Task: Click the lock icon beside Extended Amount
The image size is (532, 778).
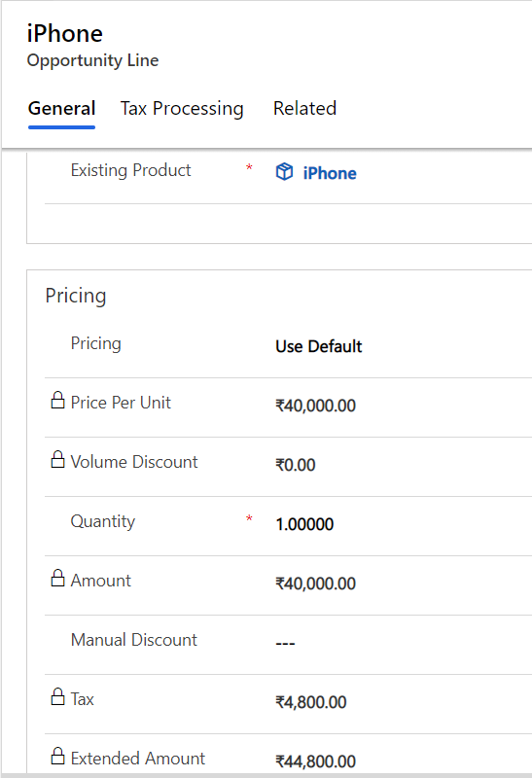Action: (58, 756)
